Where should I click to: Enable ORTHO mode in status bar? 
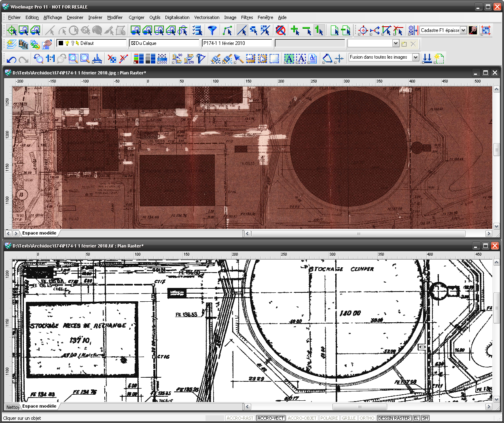point(367,418)
